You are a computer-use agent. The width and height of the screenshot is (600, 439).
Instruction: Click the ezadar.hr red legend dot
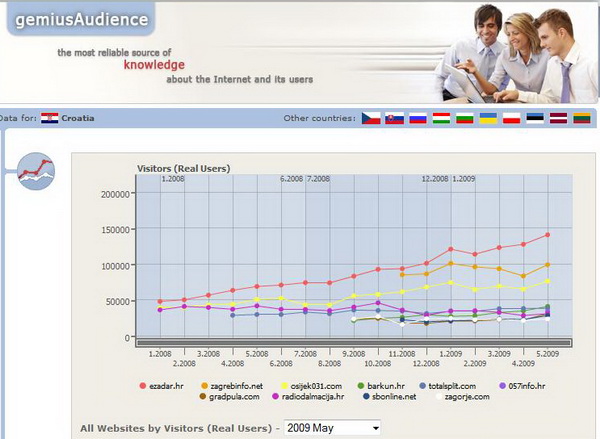point(144,384)
